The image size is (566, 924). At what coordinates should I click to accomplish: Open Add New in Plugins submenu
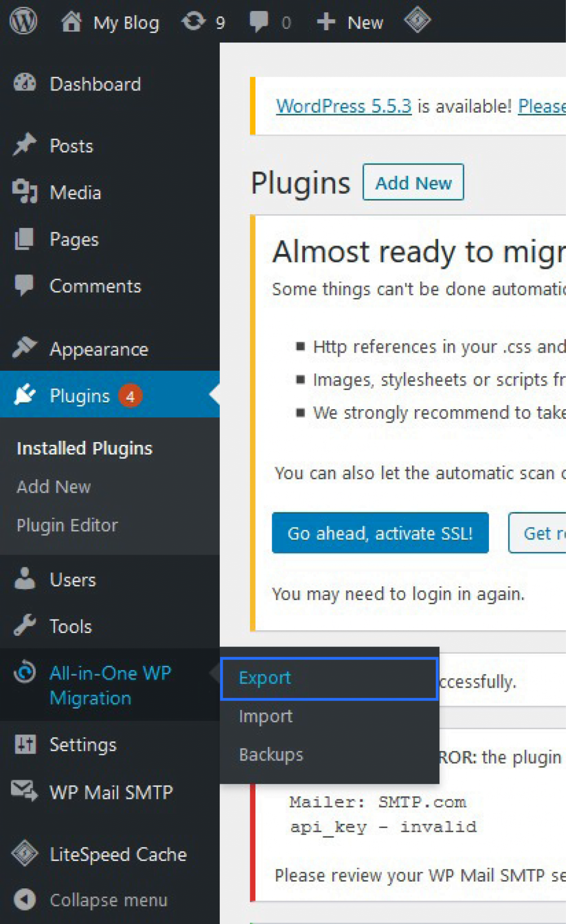click(54, 487)
